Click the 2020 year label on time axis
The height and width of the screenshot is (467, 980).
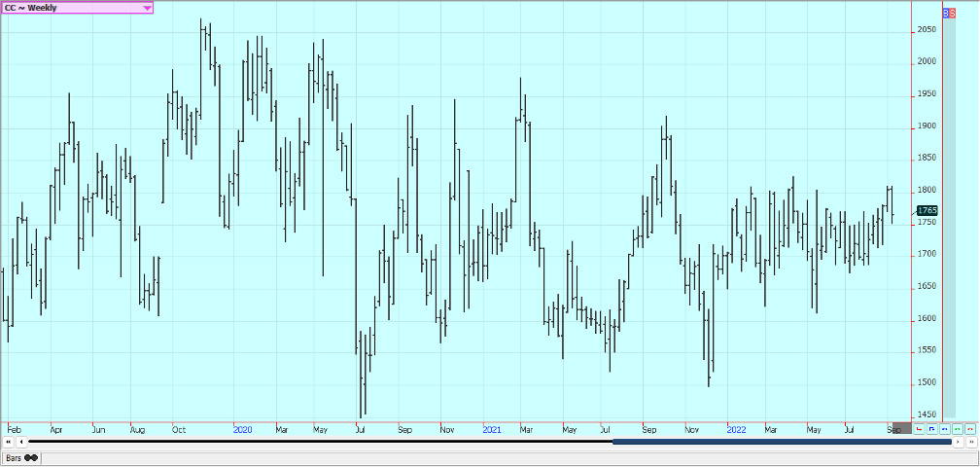tap(242, 430)
